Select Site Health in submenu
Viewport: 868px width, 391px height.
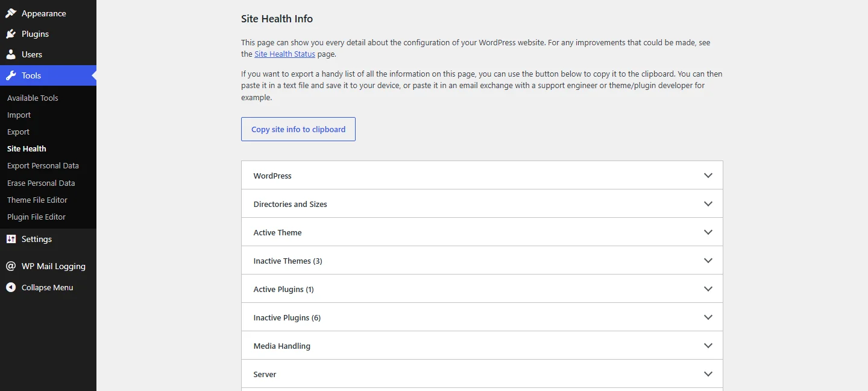pyautogui.click(x=27, y=148)
